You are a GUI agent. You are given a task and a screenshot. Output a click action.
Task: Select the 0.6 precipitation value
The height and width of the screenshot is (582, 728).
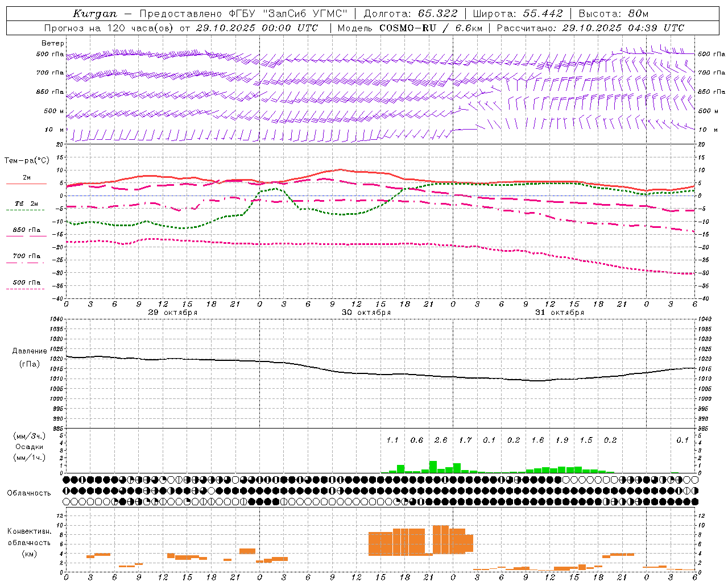[417, 440]
